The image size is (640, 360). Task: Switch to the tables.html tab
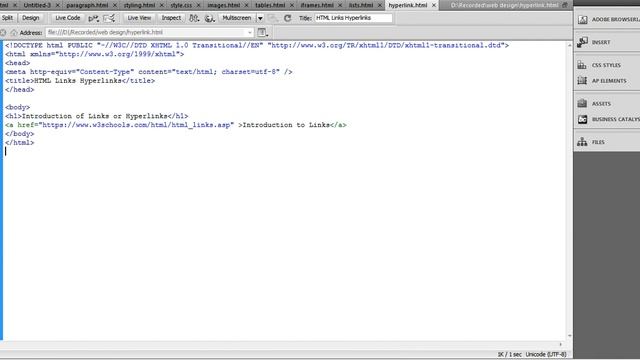pos(270,5)
